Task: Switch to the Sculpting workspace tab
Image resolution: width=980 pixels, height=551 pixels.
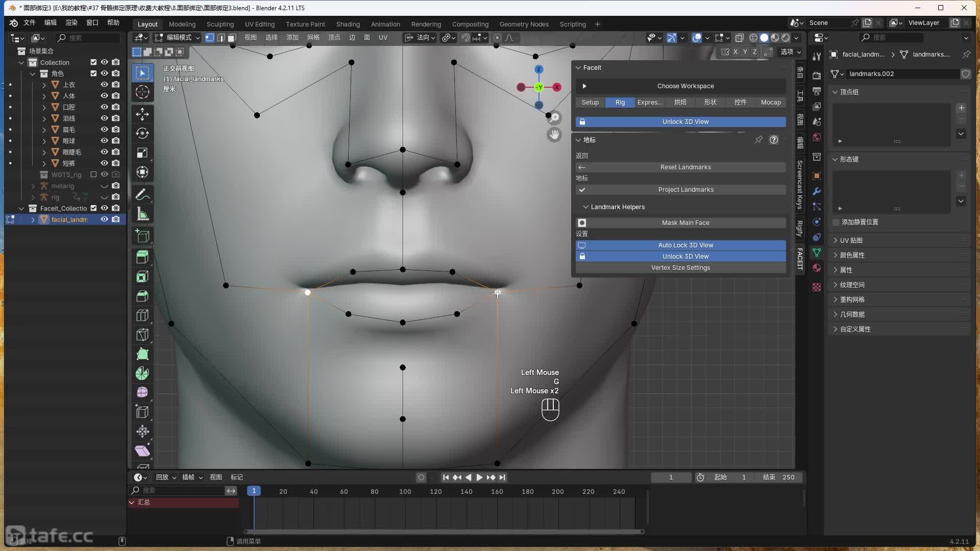Action: point(220,24)
